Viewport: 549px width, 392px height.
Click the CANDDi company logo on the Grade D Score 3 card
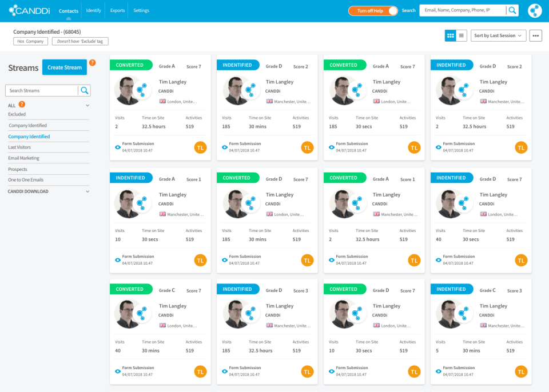pyautogui.click(x=250, y=314)
